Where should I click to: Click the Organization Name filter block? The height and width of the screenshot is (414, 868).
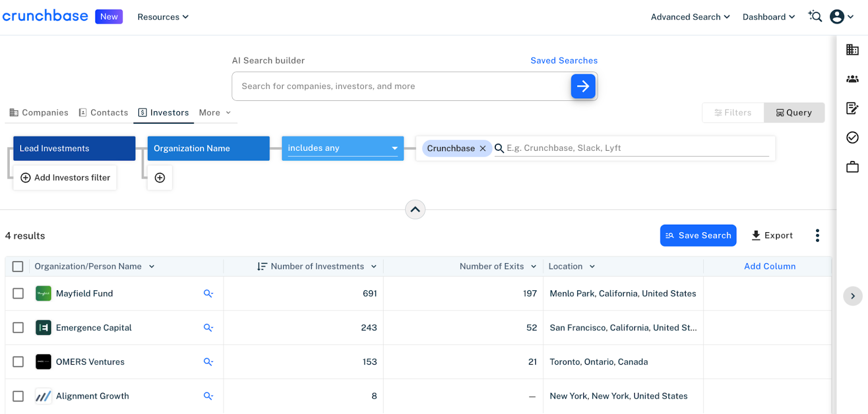tap(208, 148)
